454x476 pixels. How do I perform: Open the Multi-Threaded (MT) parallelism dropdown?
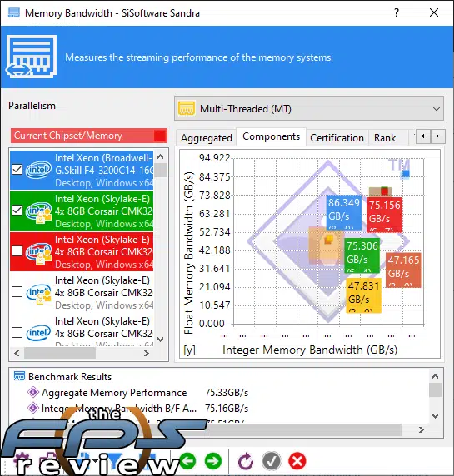point(309,109)
